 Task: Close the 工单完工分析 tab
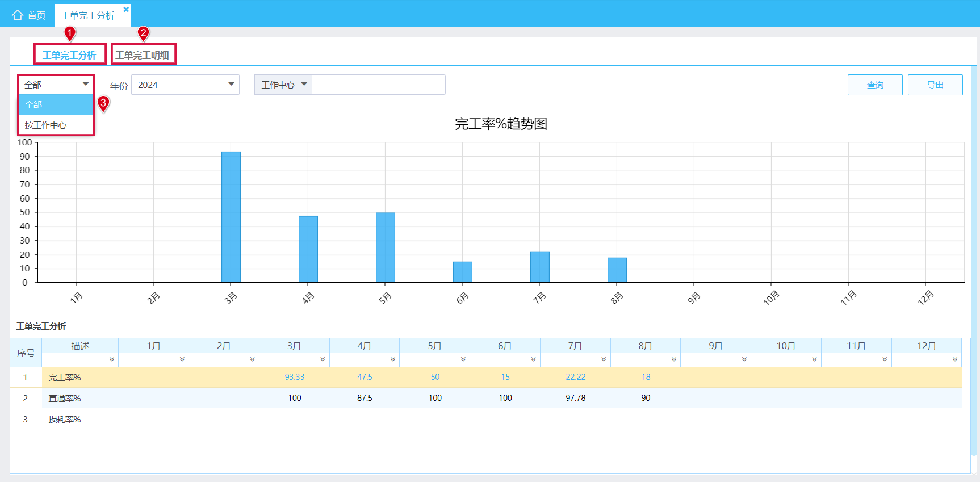click(x=126, y=9)
